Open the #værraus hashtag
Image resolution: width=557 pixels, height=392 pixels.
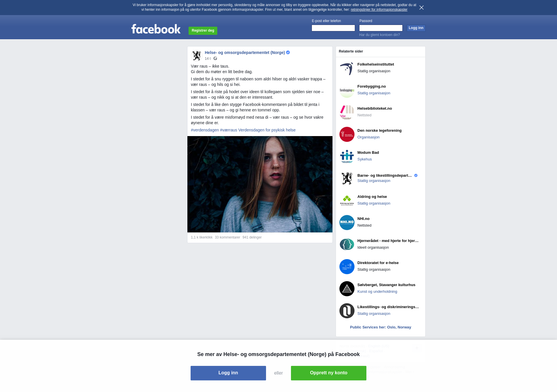click(229, 130)
